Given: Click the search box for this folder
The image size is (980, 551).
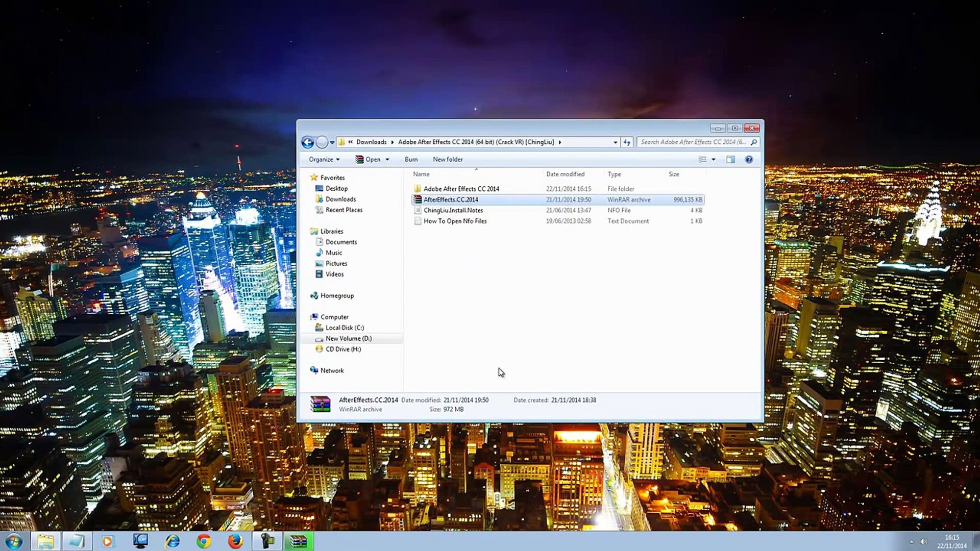Looking at the screenshot, I should pos(693,142).
